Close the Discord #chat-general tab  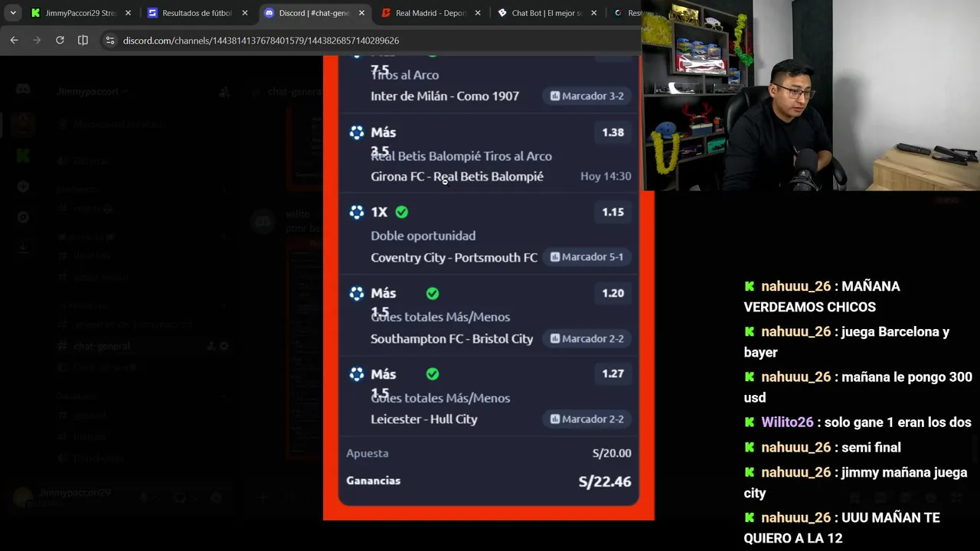coord(361,13)
